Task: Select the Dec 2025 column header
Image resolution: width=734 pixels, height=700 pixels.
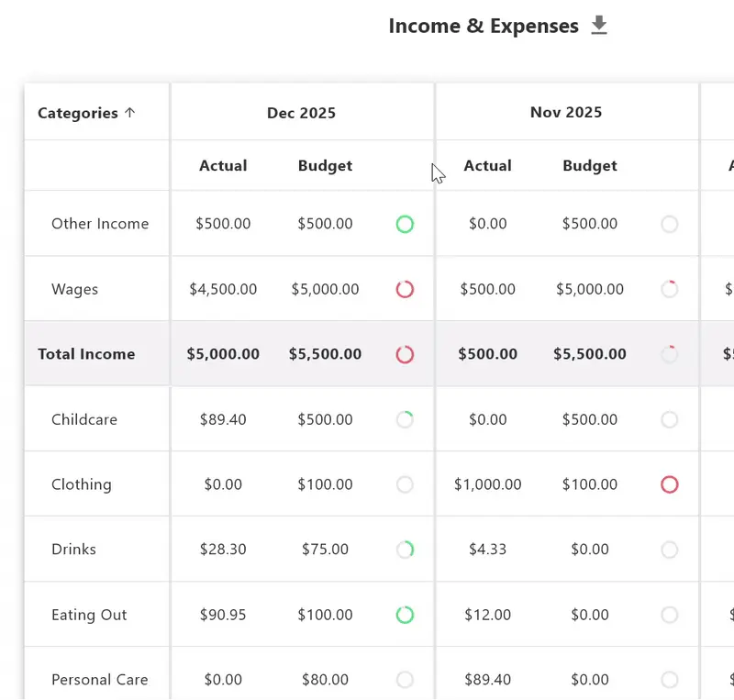Action: coord(301,112)
